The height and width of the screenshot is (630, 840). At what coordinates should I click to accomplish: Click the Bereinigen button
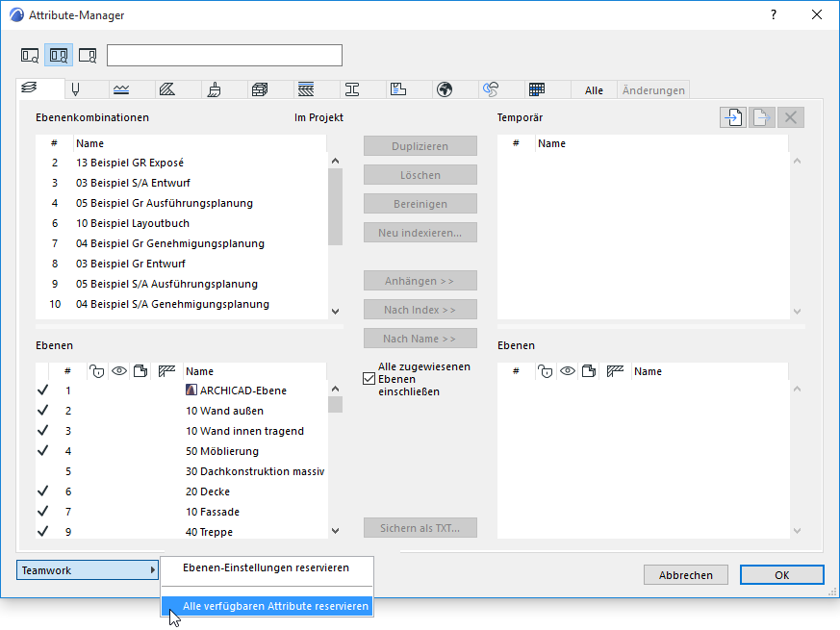[420, 204]
